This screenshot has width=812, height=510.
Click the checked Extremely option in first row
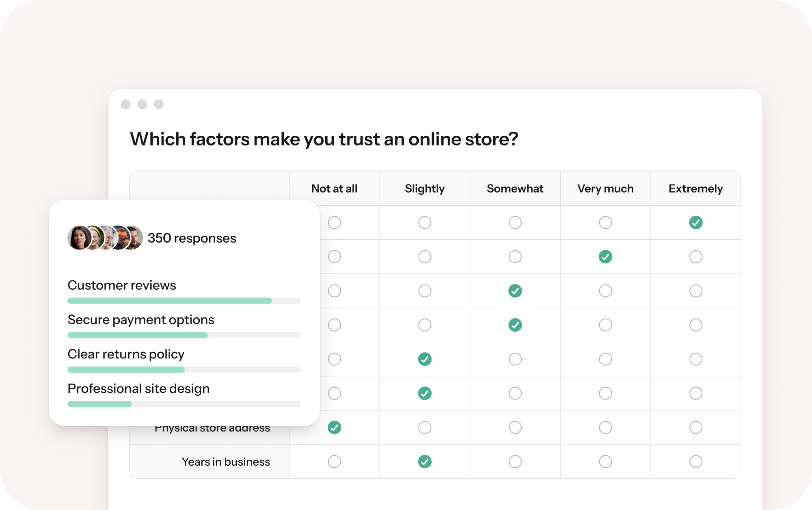pyautogui.click(x=695, y=223)
